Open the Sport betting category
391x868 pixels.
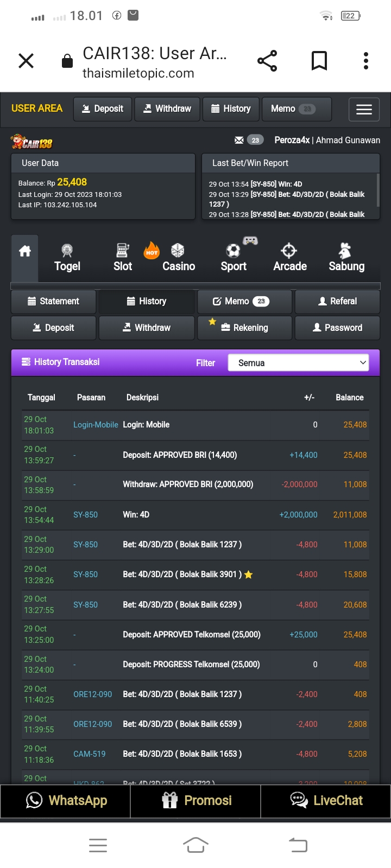pyautogui.click(x=234, y=258)
